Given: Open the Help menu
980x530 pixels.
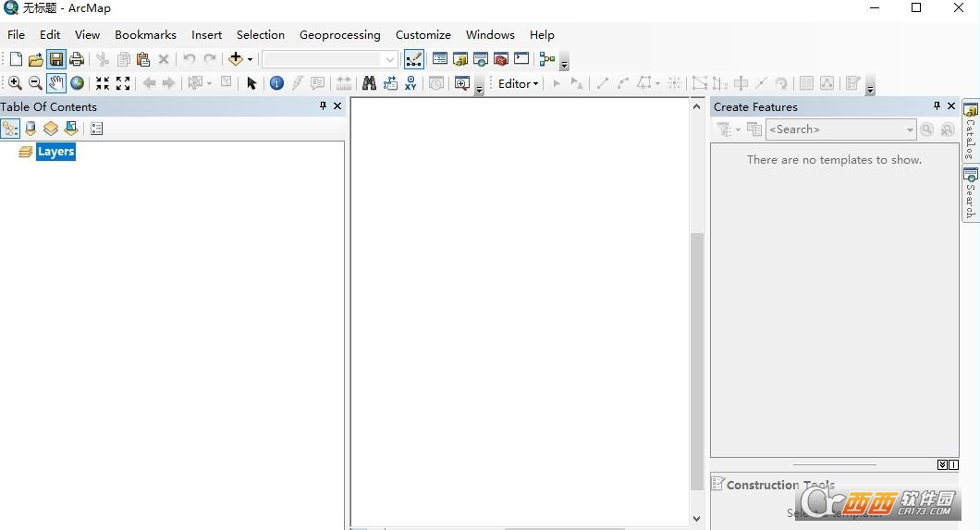Looking at the screenshot, I should 542,35.
